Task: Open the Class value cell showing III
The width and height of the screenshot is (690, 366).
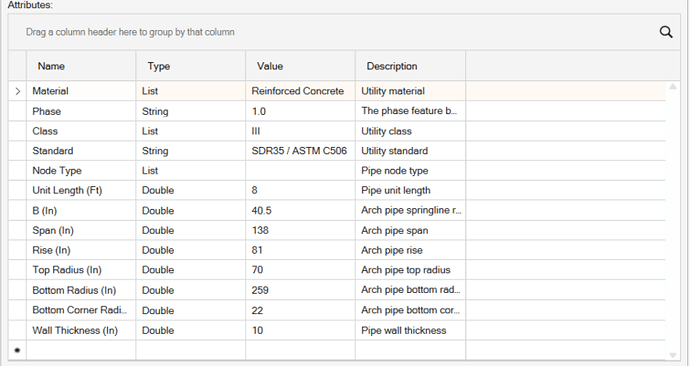Action: tap(300, 131)
